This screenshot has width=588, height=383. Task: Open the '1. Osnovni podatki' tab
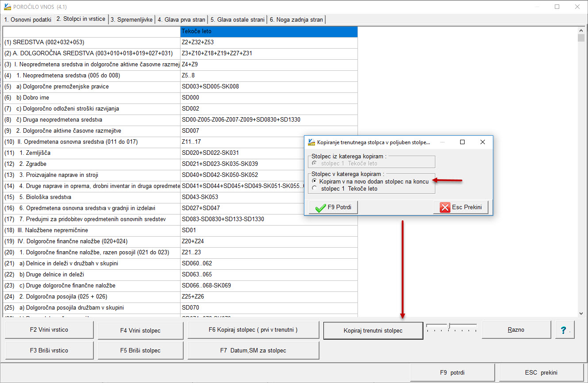[27, 19]
